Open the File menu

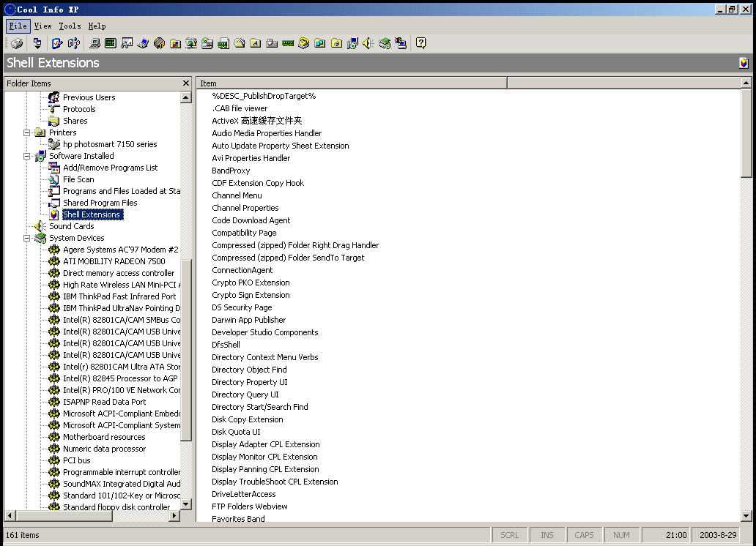pos(18,26)
